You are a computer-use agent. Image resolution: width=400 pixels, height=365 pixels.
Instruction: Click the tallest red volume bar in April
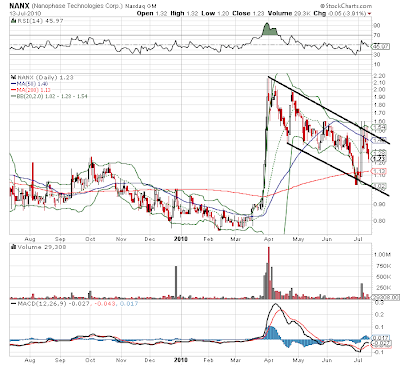[x=269, y=273]
